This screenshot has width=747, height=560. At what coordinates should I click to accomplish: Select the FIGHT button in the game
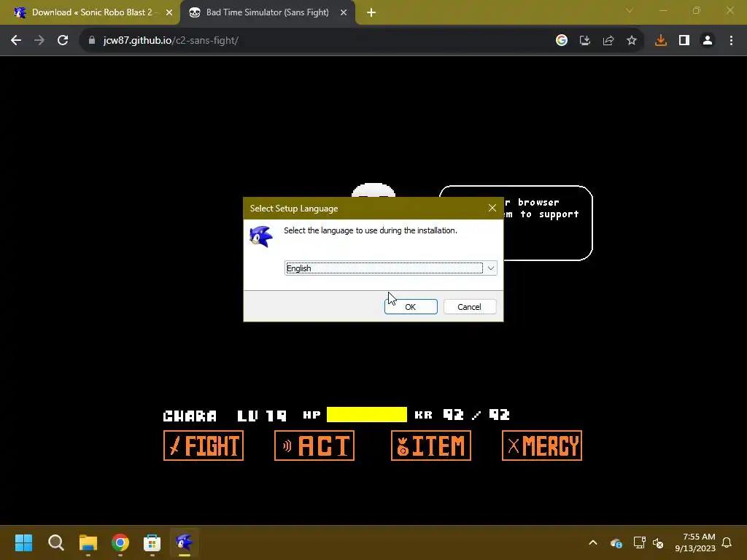click(204, 446)
